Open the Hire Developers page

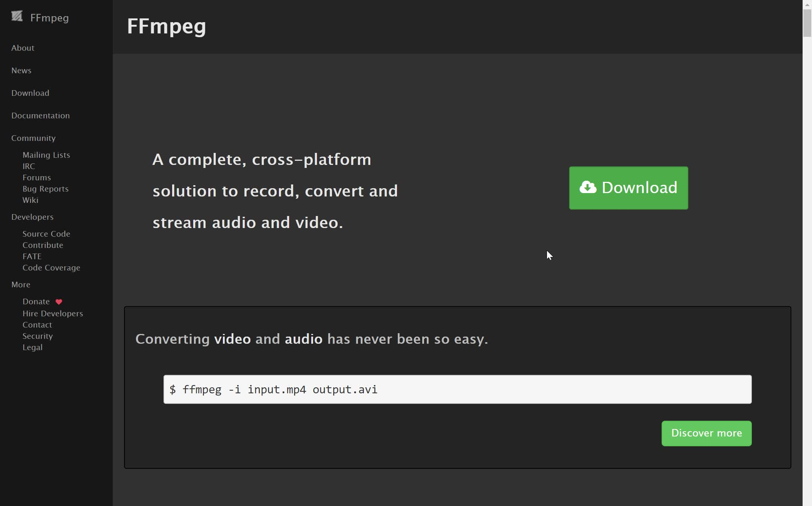click(x=53, y=313)
